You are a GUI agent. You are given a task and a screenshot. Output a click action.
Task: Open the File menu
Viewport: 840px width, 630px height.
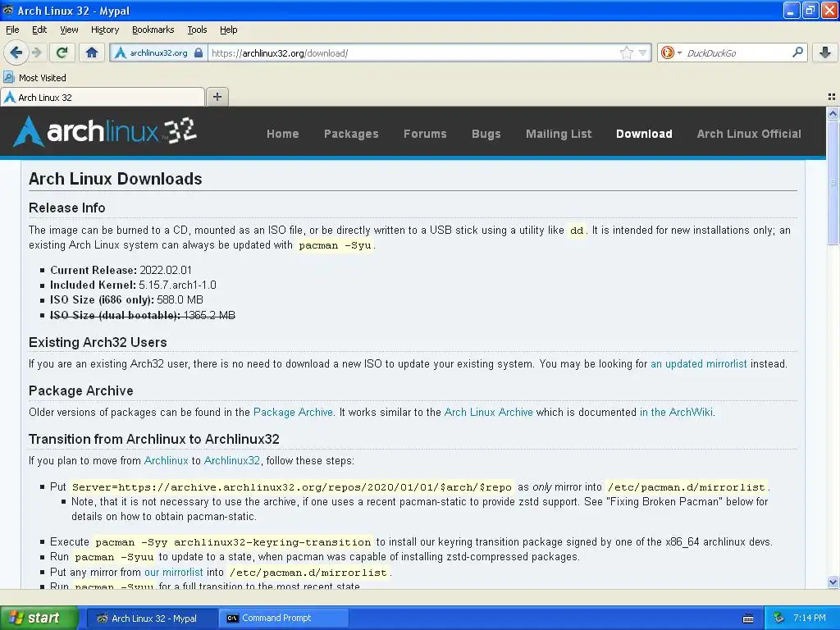[x=12, y=30]
